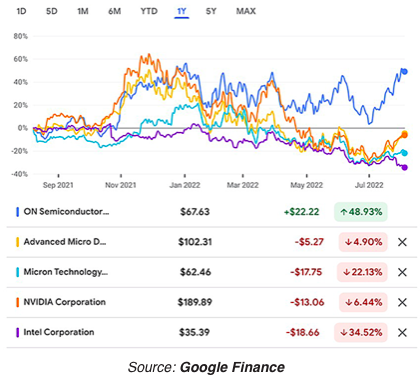The width and height of the screenshot is (420, 381).
Task: Switch the chart to the MAX range
Action: point(246,11)
